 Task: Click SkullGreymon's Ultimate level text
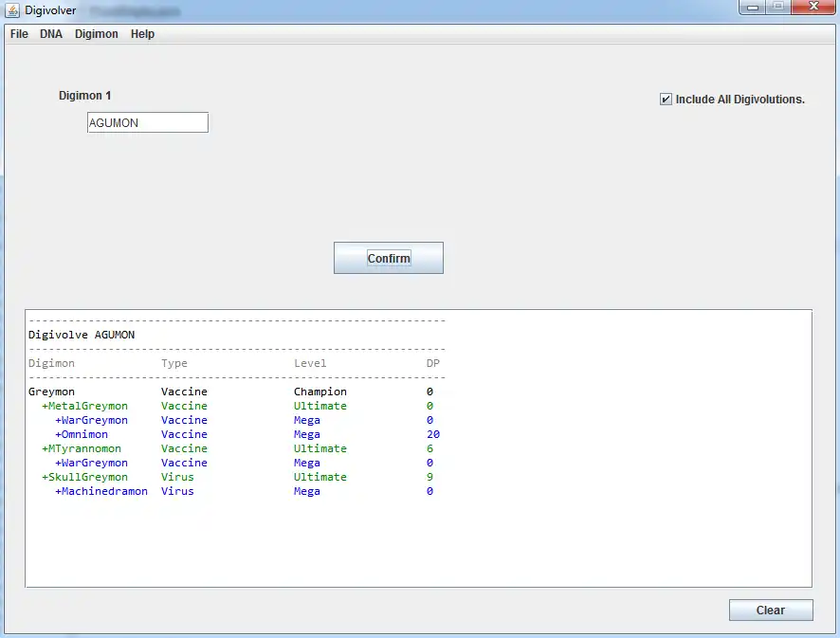click(320, 477)
